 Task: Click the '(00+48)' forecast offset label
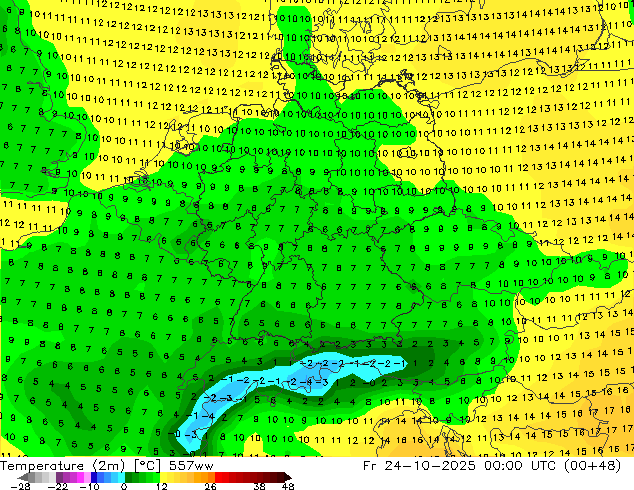[592, 466]
